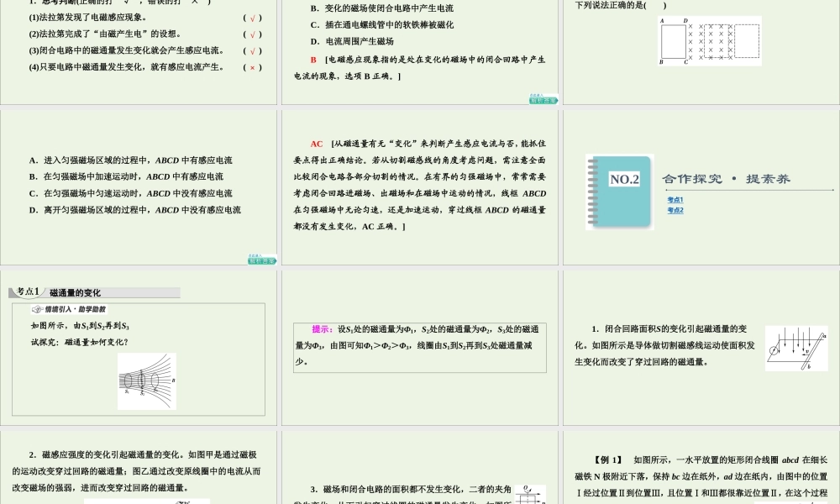
Task: Select the paragraph 2. 磁感应强度的变化引起磁通量的变化
Action: pyautogui.click(x=137, y=471)
